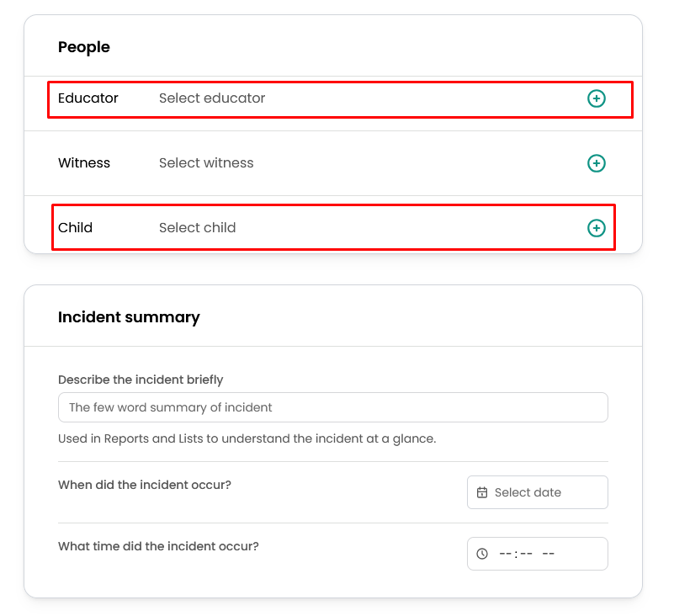Click the plus icon in the Educator row
Image resolution: width=674 pixels, height=616 pixels.
pos(596,98)
